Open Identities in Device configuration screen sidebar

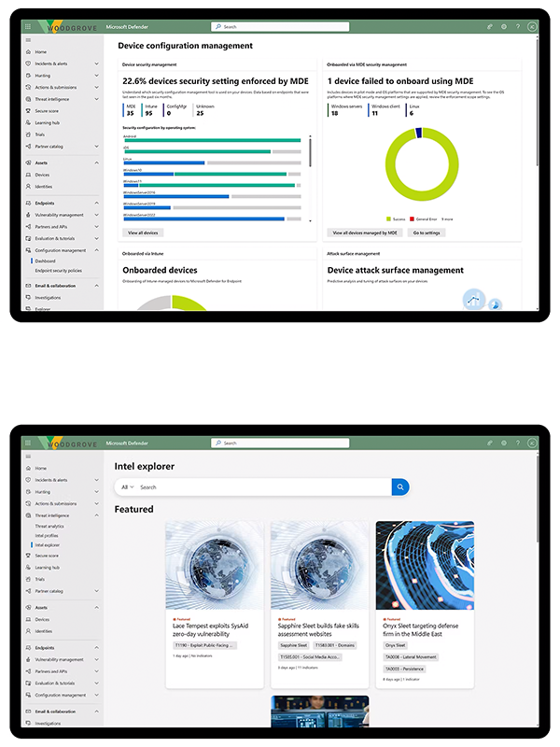coord(43,187)
